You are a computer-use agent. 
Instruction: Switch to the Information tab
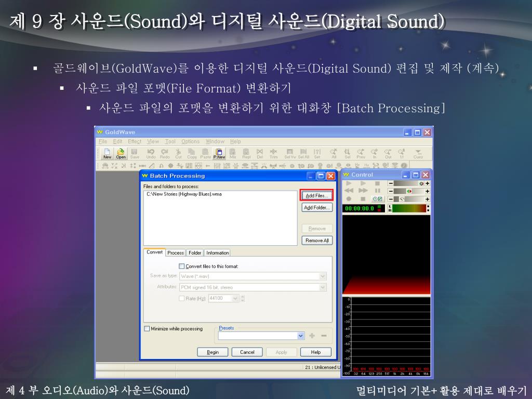click(218, 253)
